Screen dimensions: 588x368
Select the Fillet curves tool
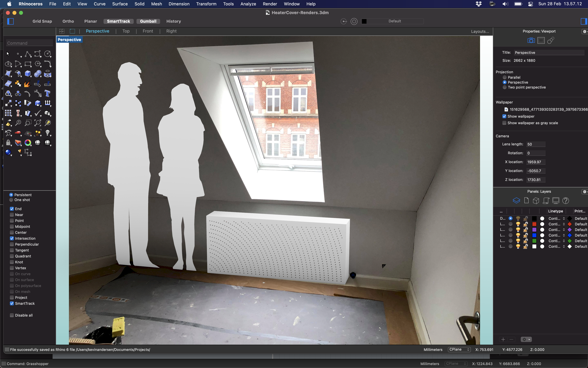pyautogui.click(x=48, y=64)
